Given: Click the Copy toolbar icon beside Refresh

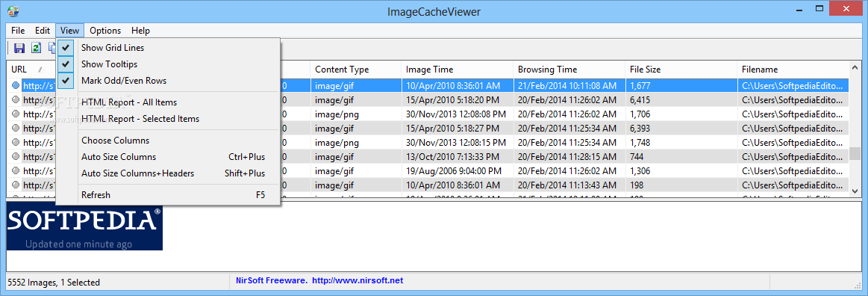Looking at the screenshot, I should tap(51, 48).
